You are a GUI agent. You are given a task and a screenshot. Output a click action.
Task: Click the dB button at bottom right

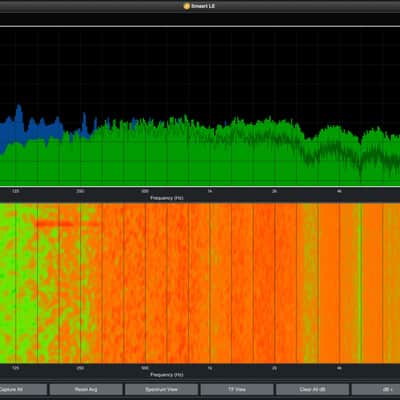point(376,389)
